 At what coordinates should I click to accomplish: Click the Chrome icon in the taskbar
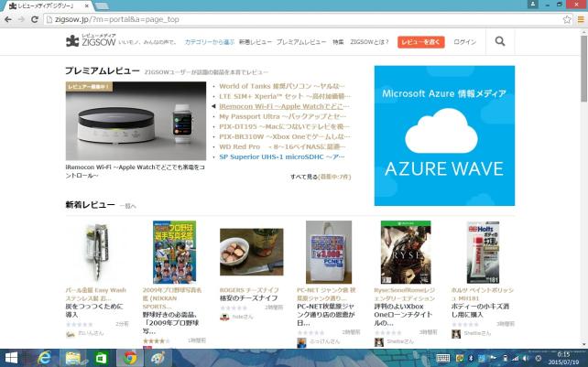click(130, 359)
